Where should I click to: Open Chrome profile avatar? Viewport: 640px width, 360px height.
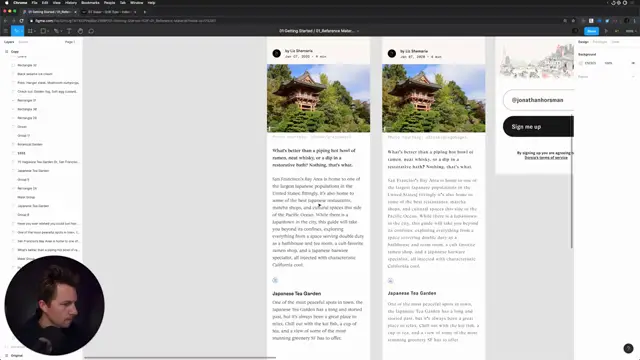click(x=627, y=20)
